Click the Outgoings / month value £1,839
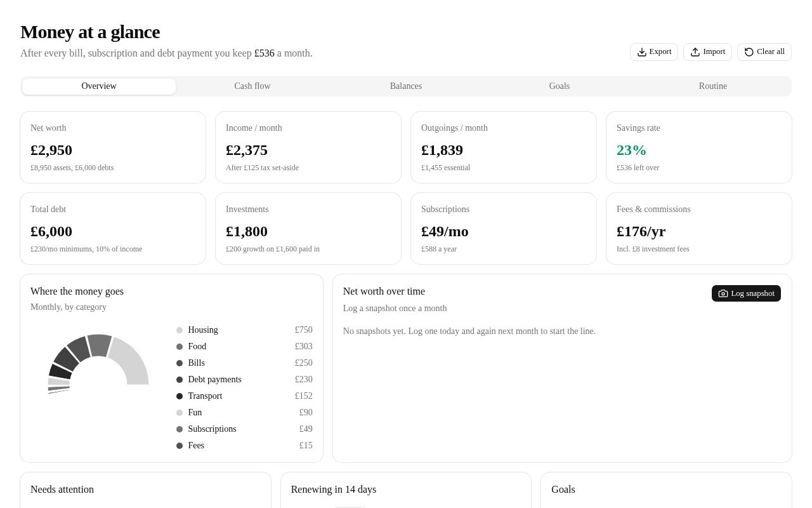The width and height of the screenshot is (812, 508). point(442,150)
